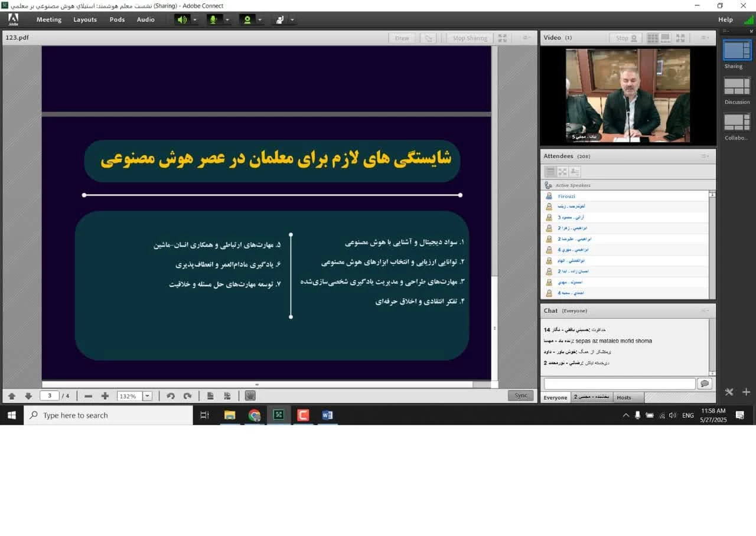756x536 pixels.
Task: Maximize the Share pod to full screen
Action: pyautogui.click(x=502, y=38)
